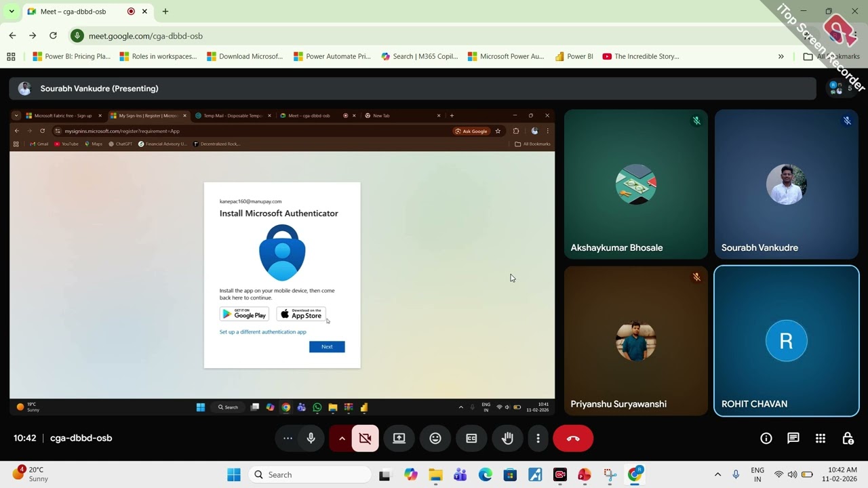Toggle closed captions in Meet
Viewport: 868px width, 488px height.
coord(471,439)
